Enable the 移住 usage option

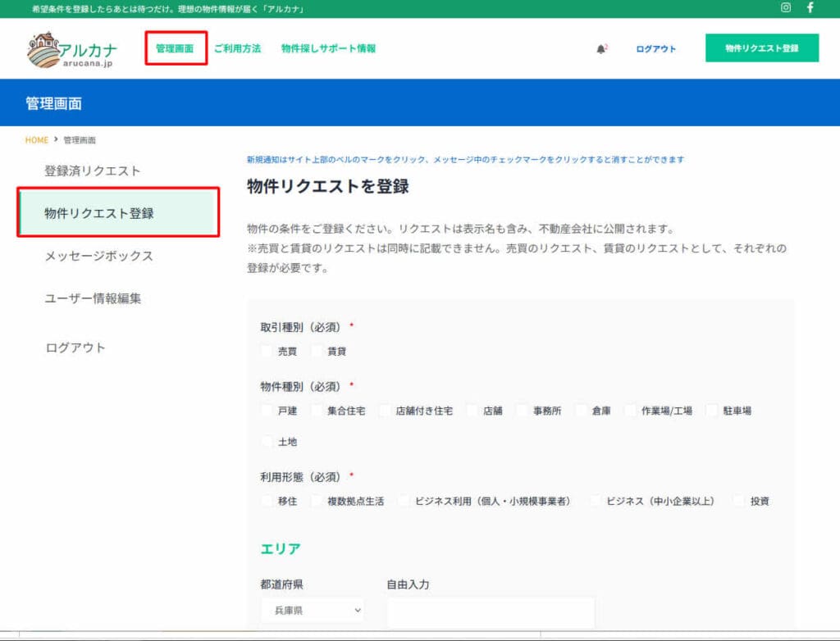(265, 501)
